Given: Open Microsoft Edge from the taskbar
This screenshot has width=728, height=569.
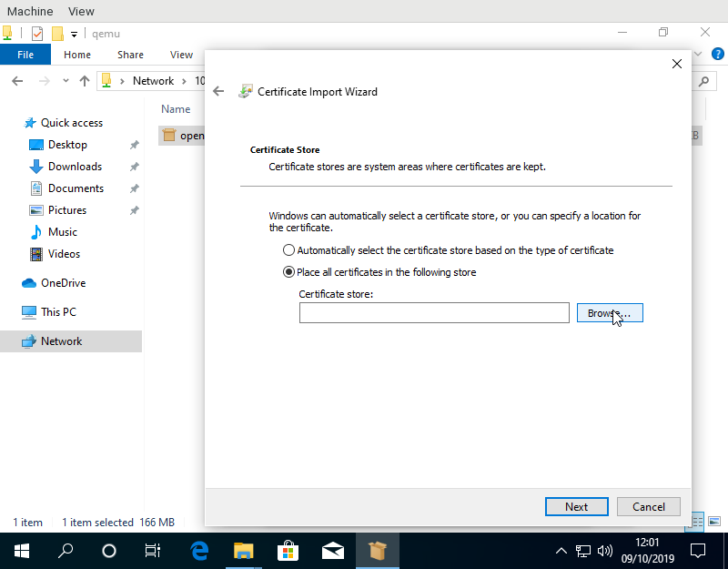Looking at the screenshot, I should [199, 551].
